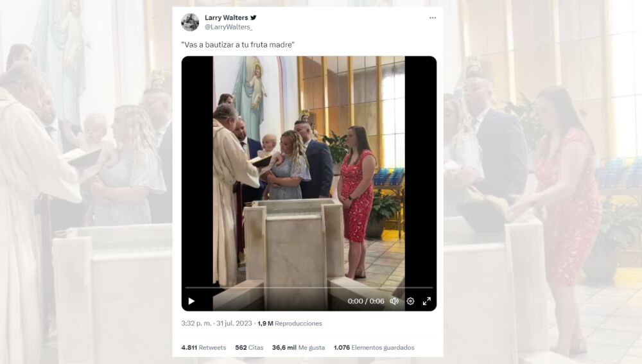Image resolution: width=642 pixels, height=364 pixels.
Task: Play the baptism video
Action: coord(191,301)
